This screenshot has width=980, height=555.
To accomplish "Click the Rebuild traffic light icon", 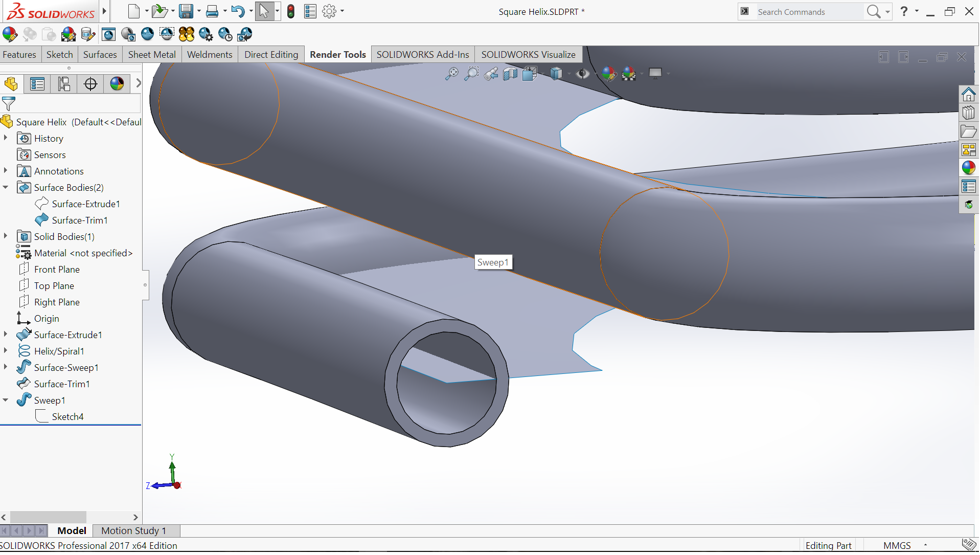I will (290, 11).
